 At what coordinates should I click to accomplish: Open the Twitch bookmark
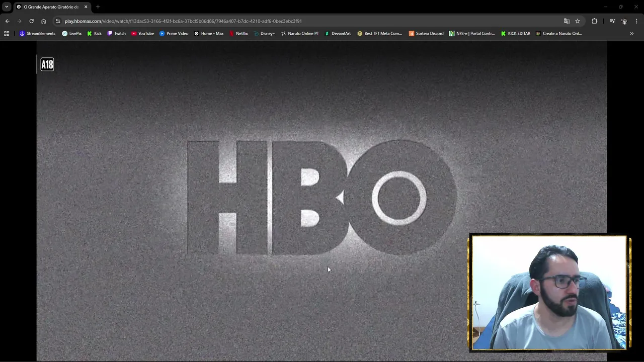116,34
